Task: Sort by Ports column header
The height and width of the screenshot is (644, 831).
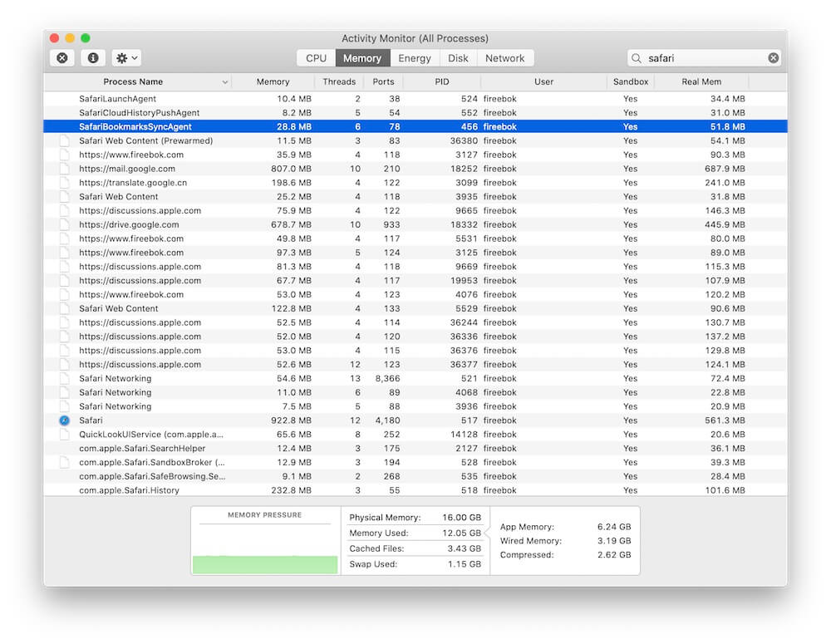Action: tap(383, 81)
